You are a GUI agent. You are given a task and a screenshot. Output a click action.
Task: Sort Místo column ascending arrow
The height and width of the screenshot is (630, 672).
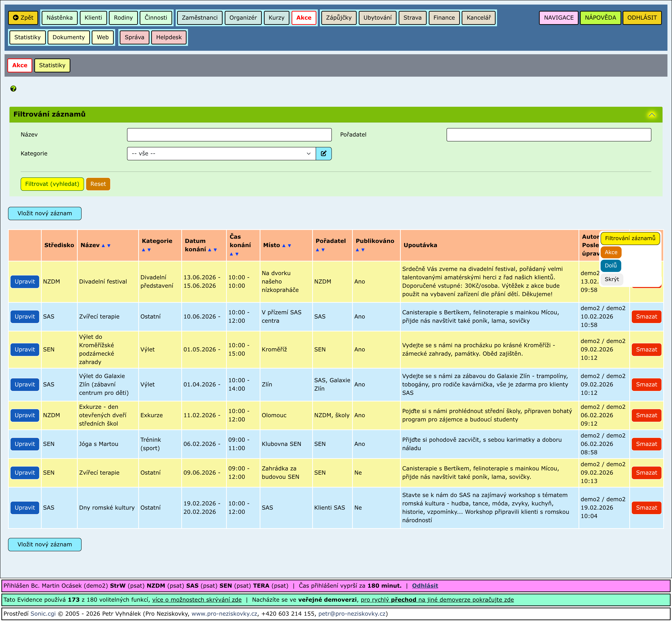[x=284, y=246]
